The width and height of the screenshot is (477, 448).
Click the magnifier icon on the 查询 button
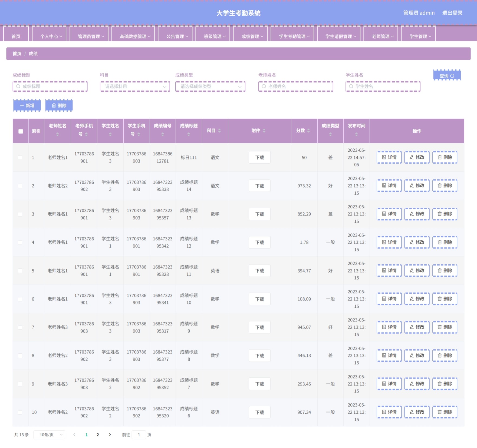point(452,76)
